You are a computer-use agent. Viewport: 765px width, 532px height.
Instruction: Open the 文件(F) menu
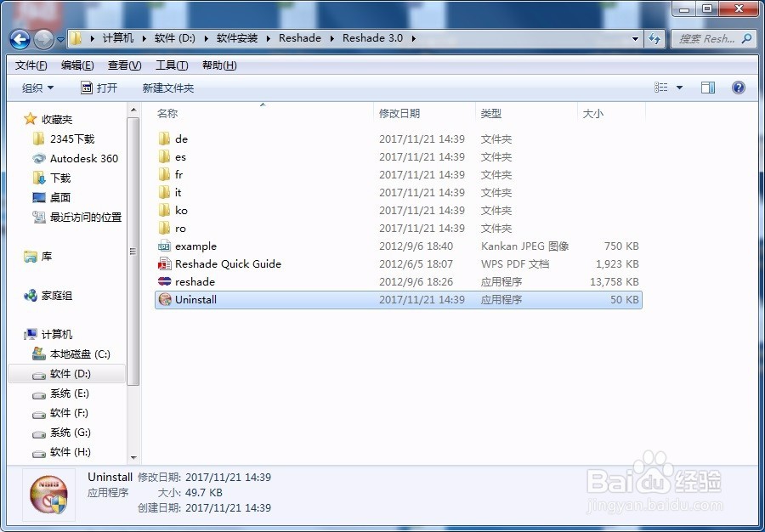pyautogui.click(x=31, y=65)
